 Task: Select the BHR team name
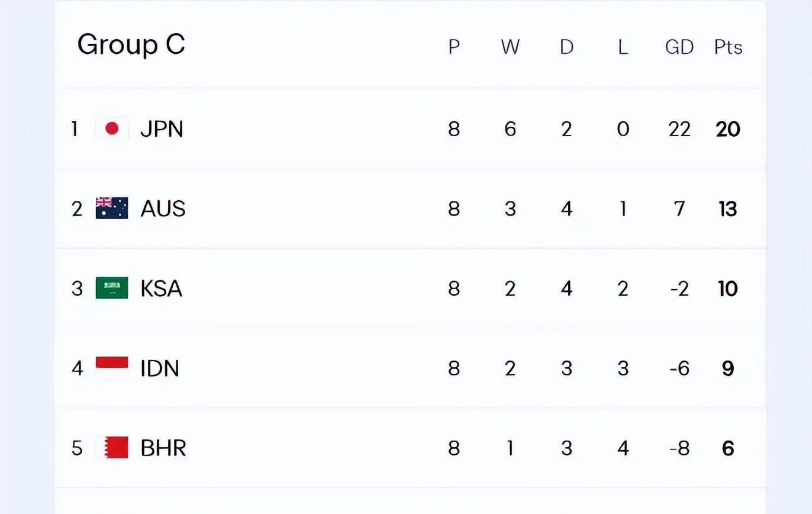(x=163, y=448)
